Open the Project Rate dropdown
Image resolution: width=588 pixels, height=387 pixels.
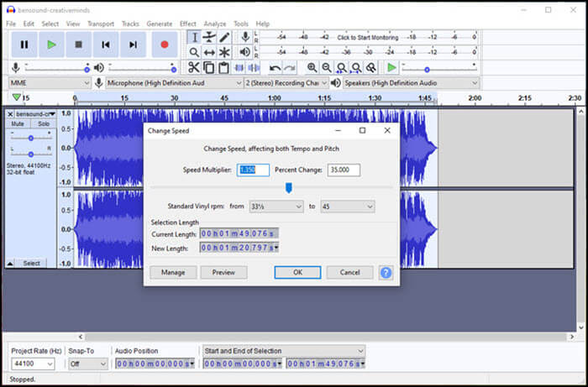point(33,363)
